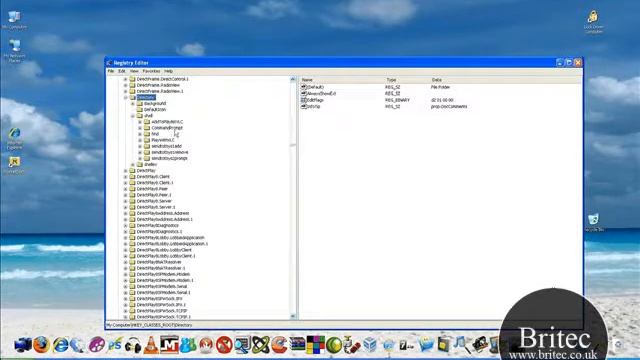Select the DirectPlay8SPWSock.IPX key
Viewport: 640px width, 360px height.
pos(160,299)
